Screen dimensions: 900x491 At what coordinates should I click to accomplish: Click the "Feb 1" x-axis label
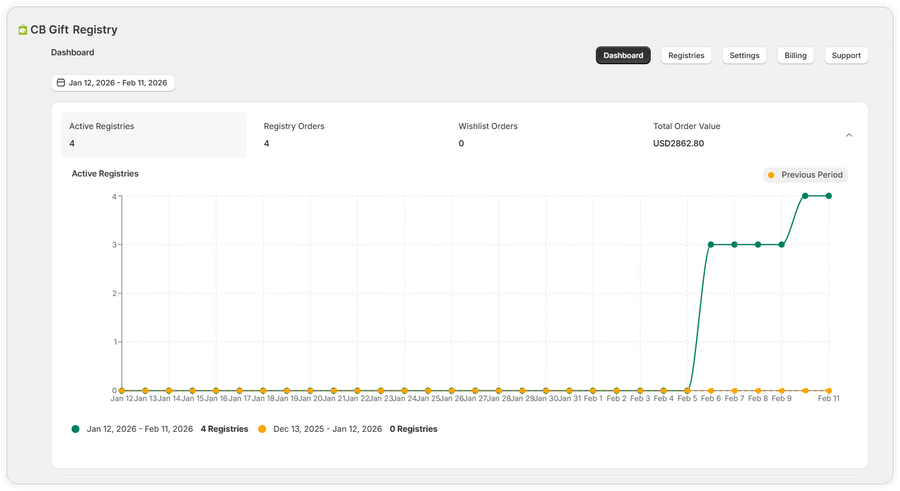(593, 399)
